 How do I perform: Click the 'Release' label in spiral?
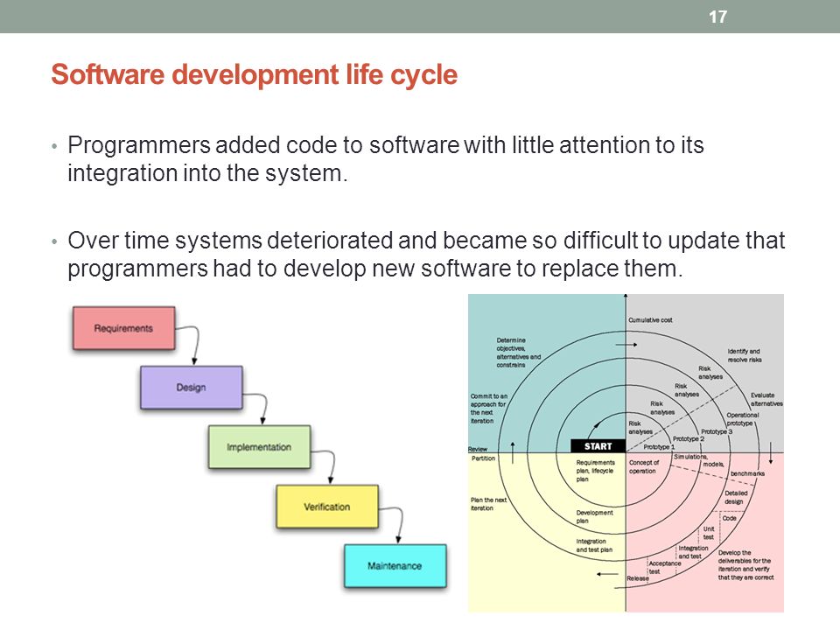[638, 578]
